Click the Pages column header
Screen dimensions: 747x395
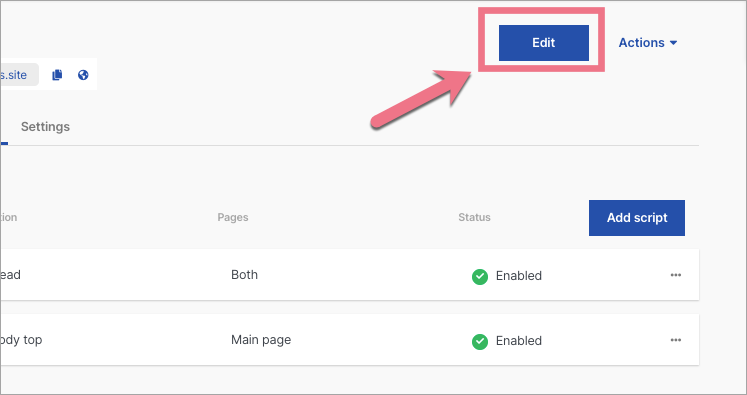pyautogui.click(x=233, y=217)
